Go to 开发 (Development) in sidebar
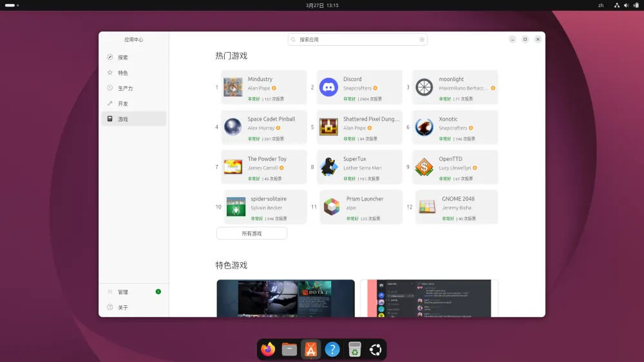This screenshot has width=644, height=362. click(134, 104)
